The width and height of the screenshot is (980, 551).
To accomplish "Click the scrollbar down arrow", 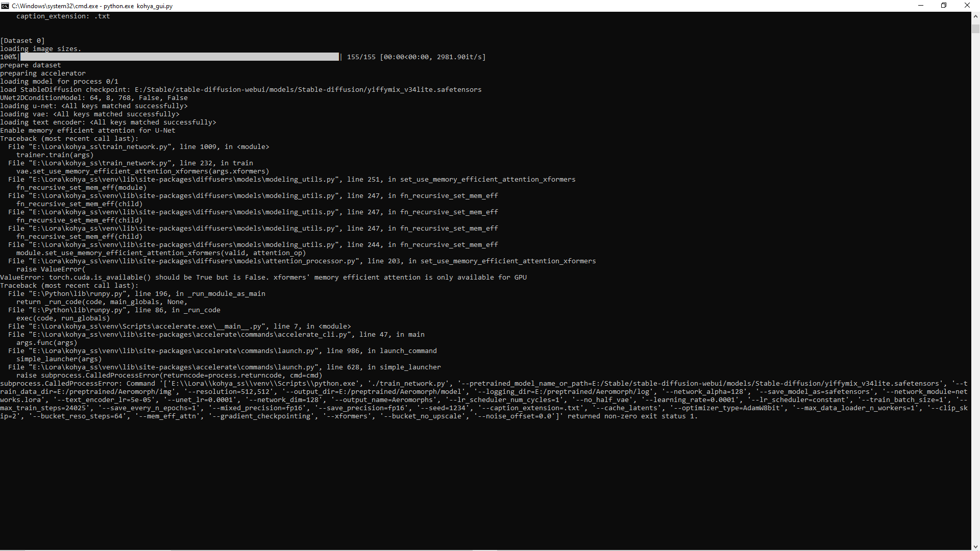I will [975, 546].
